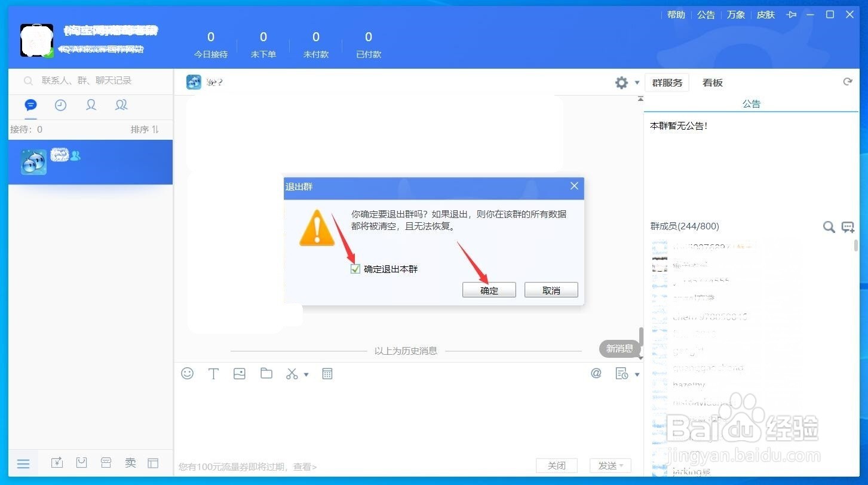Refresh the side panel with reload icon
The width and height of the screenshot is (868, 485).
coord(847,82)
